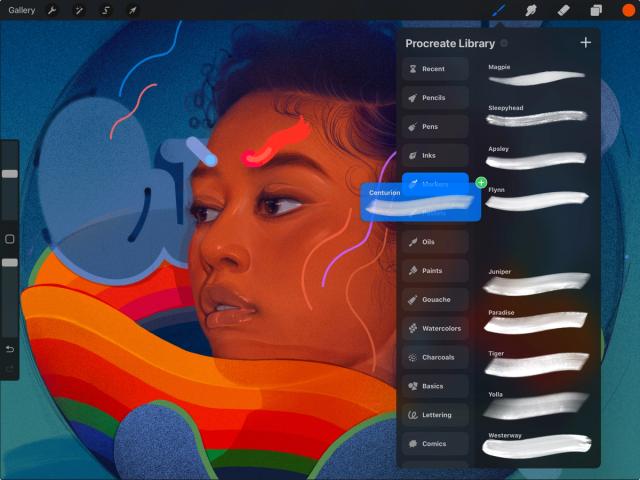The image size is (640, 480).
Task: Adjust the brush size slider handle
Action: 10,174
